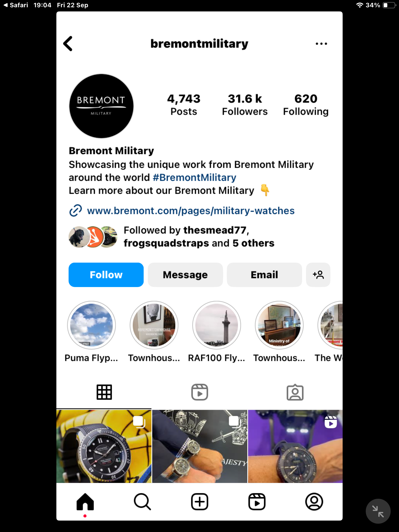Shrink view with the collapse arrows button

click(x=378, y=511)
